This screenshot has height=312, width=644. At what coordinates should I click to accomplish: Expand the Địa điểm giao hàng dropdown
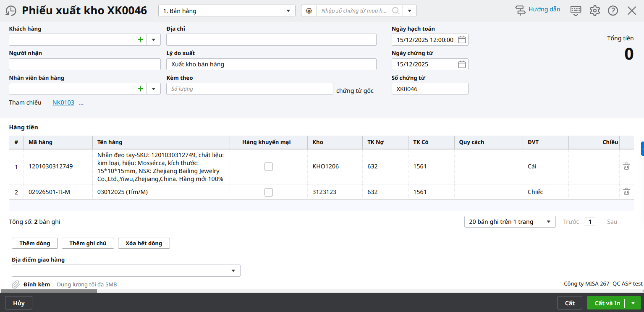tap(233, 271)
